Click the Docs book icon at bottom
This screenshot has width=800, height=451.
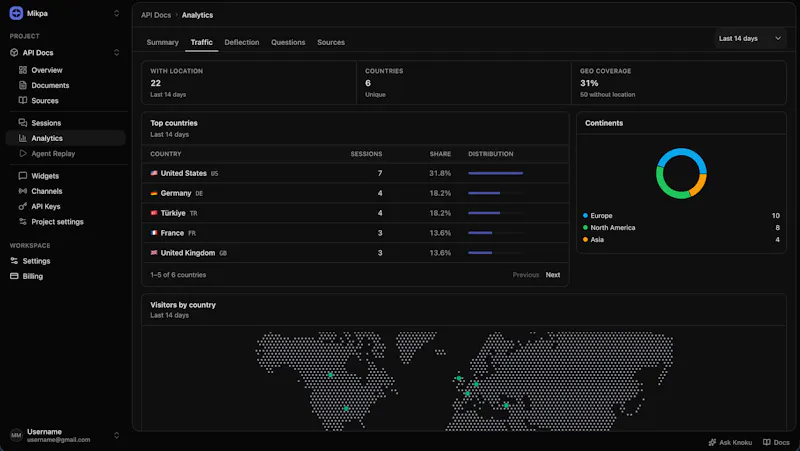click(767, 442)
